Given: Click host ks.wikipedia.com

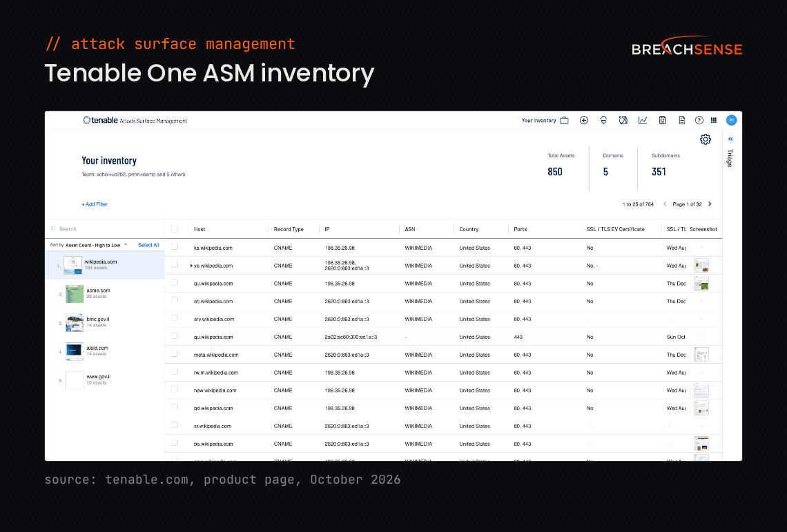Looking at the screenshot, I should [213, 248].
